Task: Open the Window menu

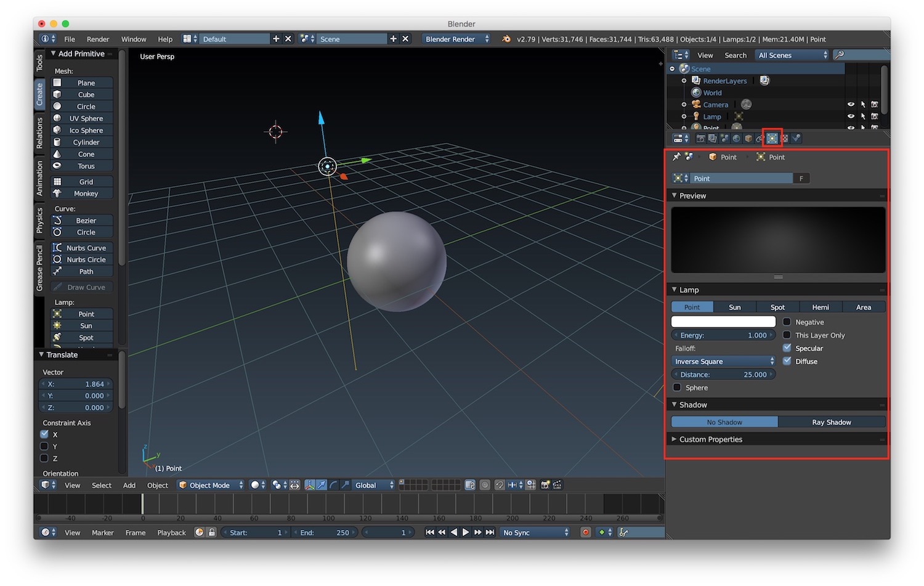Action: click(134, 39)
